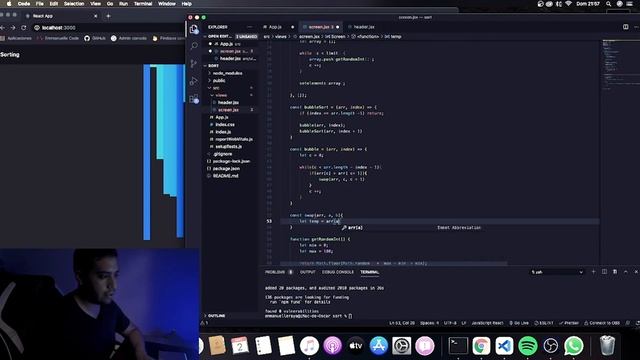The image size is (640, 360).
Task: Click the Screen breadcrumb item
Action: 335,36
